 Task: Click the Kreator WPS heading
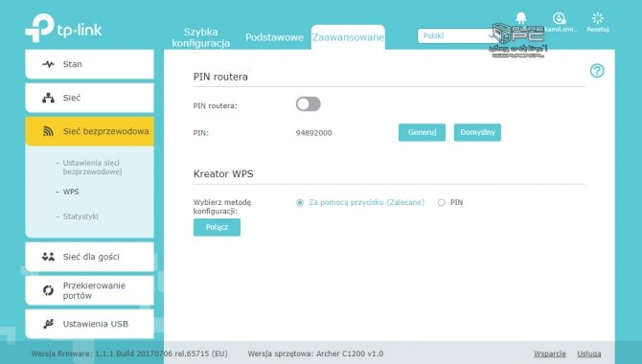coord(223,174)
